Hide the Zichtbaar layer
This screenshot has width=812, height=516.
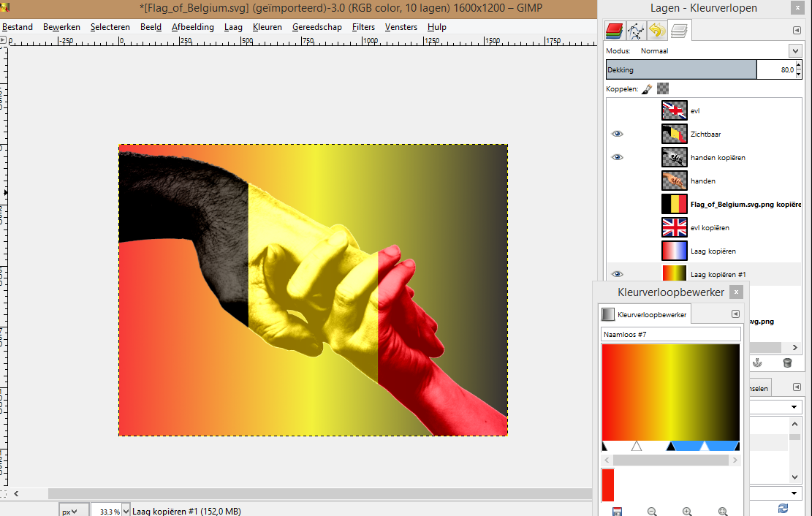(x=618, y=134)
